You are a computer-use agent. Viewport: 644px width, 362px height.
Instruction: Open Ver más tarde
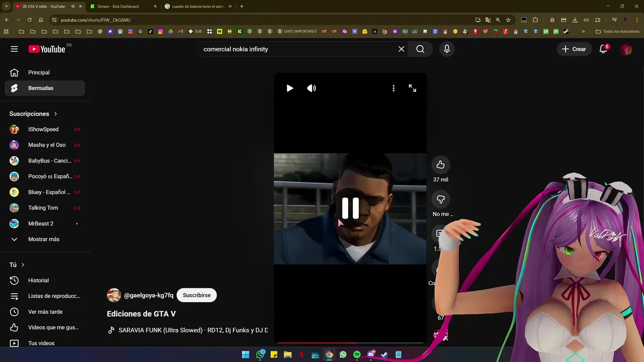tap(45, 312)
